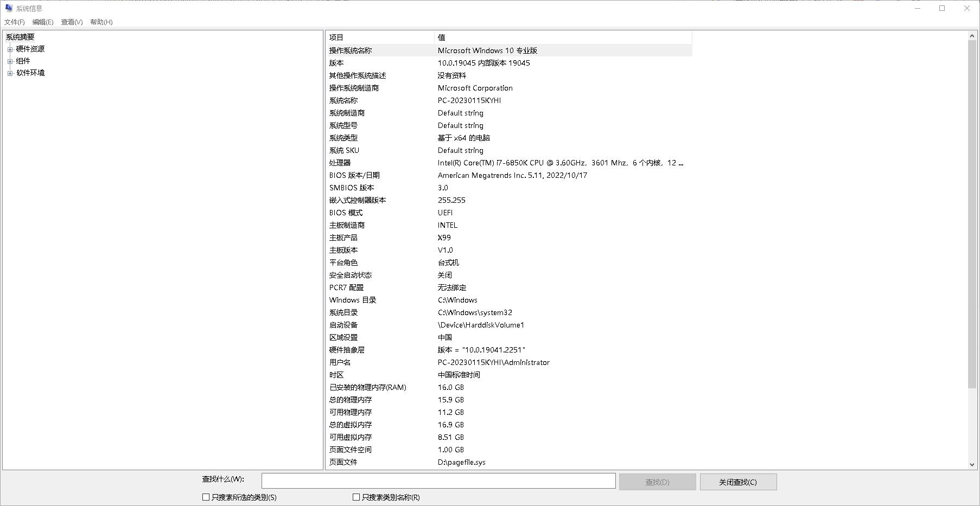980x506 pixels.
Task: Click the scrollbar up arrow
Action: [972, 35]
